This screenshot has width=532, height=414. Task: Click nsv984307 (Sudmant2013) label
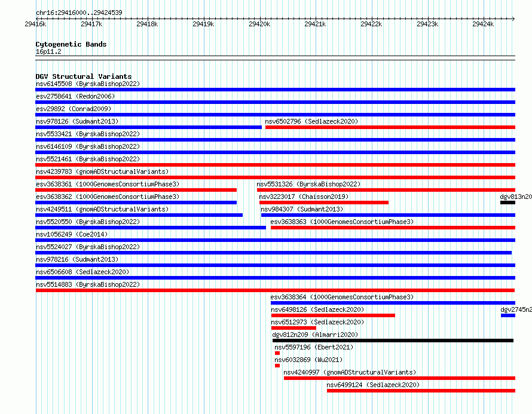pyautogui.click(x=302, y=209)
